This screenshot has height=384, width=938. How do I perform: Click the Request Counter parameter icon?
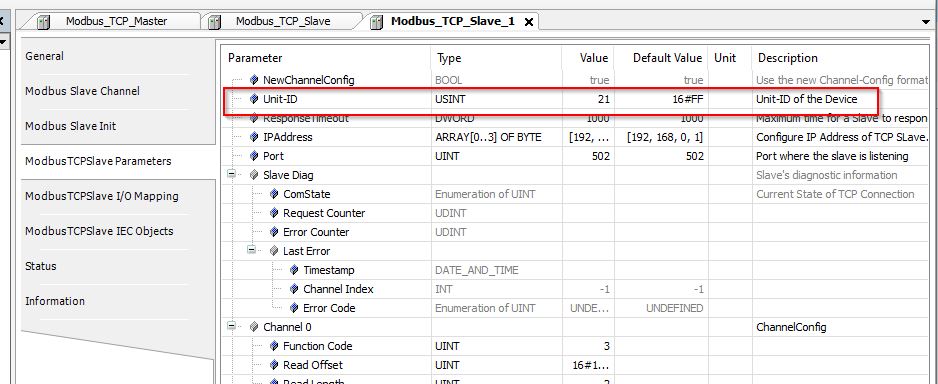[x=274, y=213]
